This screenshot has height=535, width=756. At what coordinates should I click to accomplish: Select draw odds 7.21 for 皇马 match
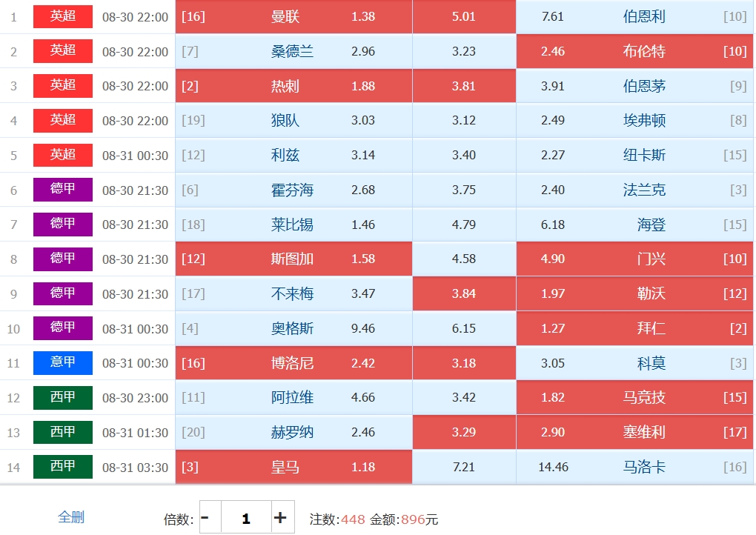[x=464, y=467]
